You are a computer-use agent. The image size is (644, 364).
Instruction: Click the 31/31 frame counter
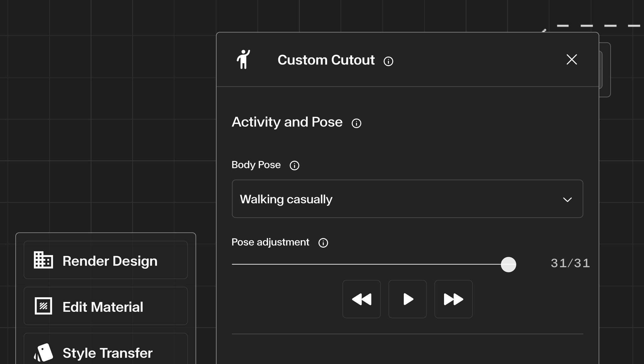click(x=570, y=263)
